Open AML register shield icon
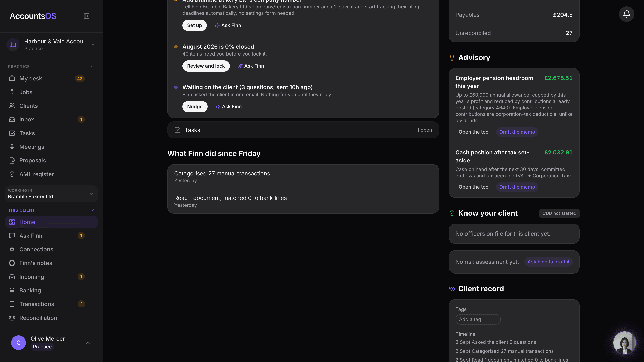The height and width of the screenshot is (362, 644). click(12, 174)
